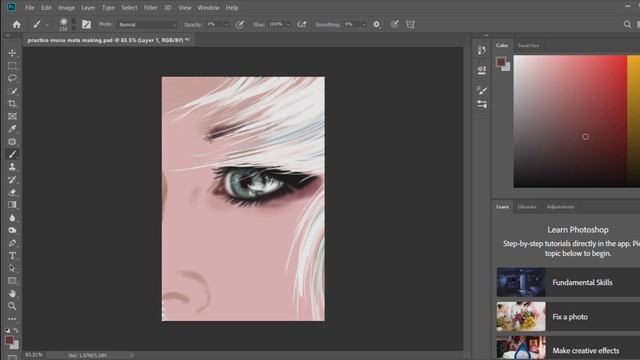
Task: Open the Flow value dropdown
Action: 288,24
